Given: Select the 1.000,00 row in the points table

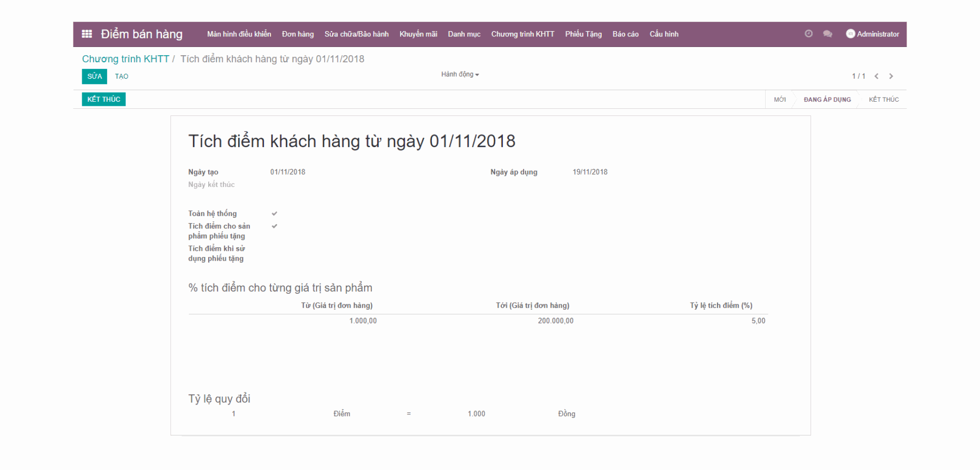Looking at the screenshot, I should (x=362, y=321).
